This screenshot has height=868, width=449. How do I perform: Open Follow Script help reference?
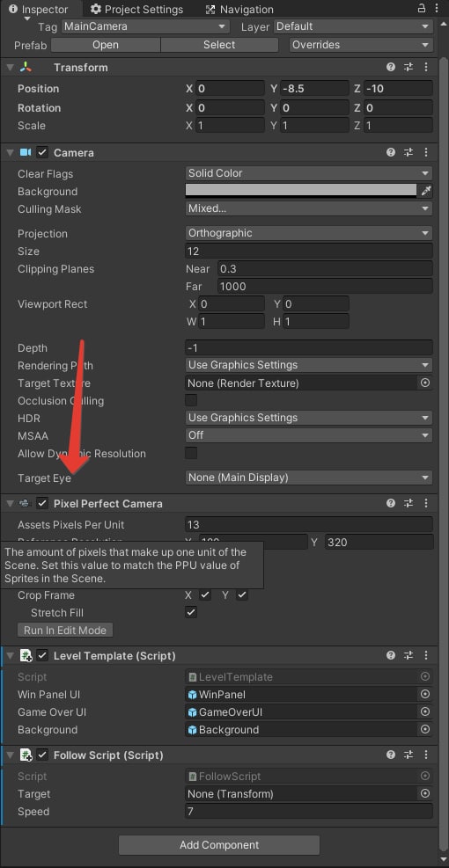(x=391, y=755)
